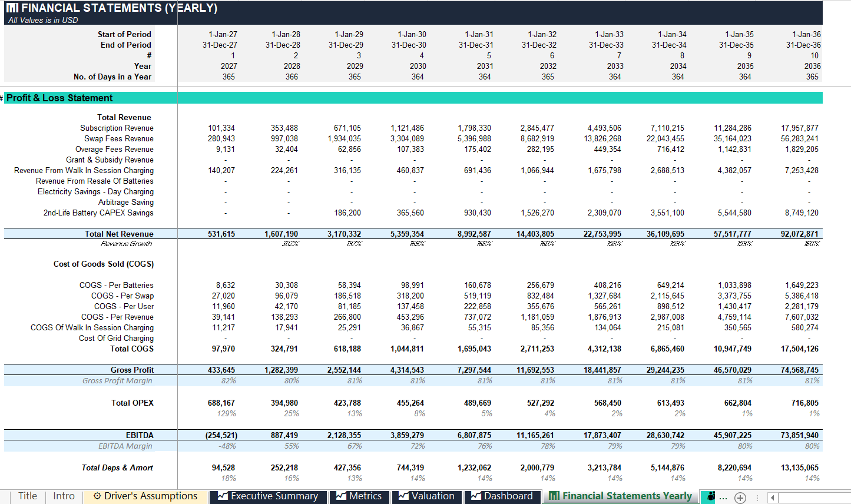This screenshot has width=851, height=504.
Task: Switch to the Dashboard sheet tab
Action: coord(502,496)
